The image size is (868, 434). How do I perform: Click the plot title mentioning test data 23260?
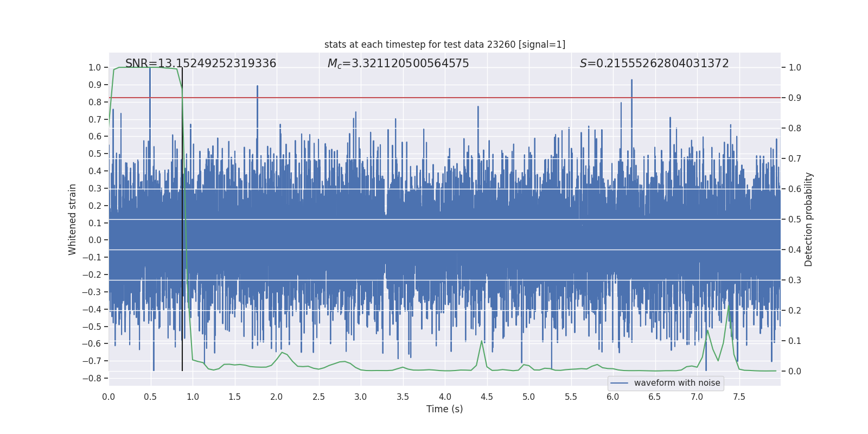(x=444, y=44)
